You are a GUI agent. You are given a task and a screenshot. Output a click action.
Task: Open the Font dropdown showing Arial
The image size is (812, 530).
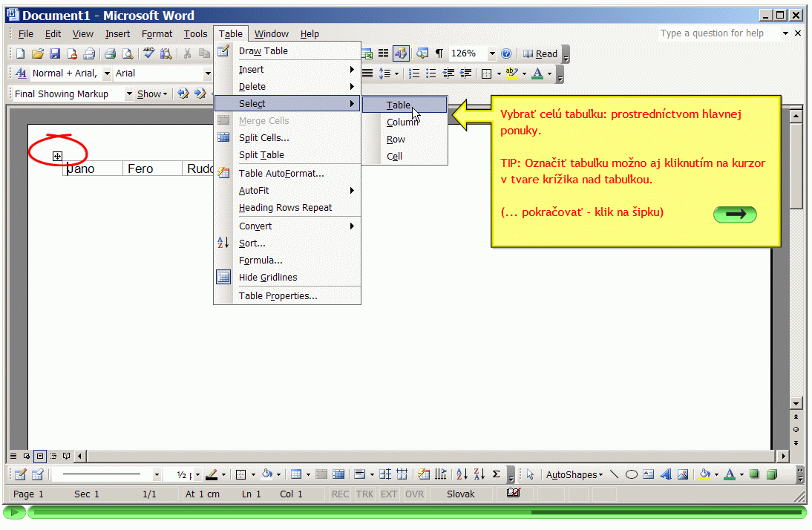208,73
